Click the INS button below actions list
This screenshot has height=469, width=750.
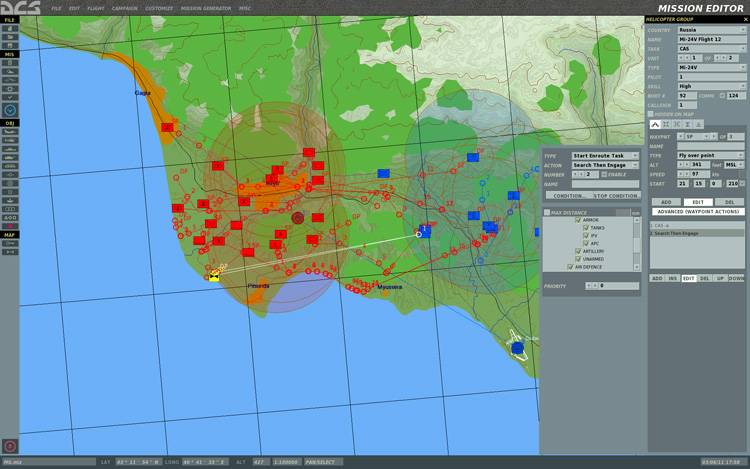[x=673, y=278]
